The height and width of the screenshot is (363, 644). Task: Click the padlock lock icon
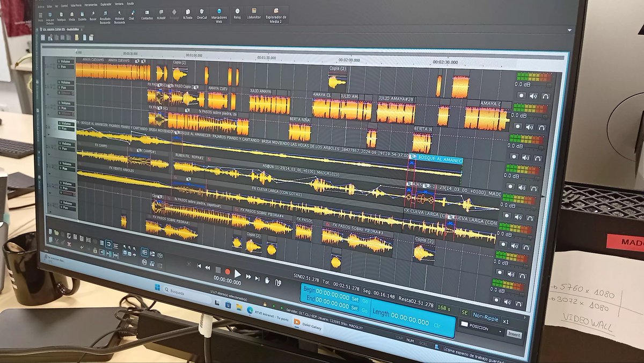[x=95, y=250]
